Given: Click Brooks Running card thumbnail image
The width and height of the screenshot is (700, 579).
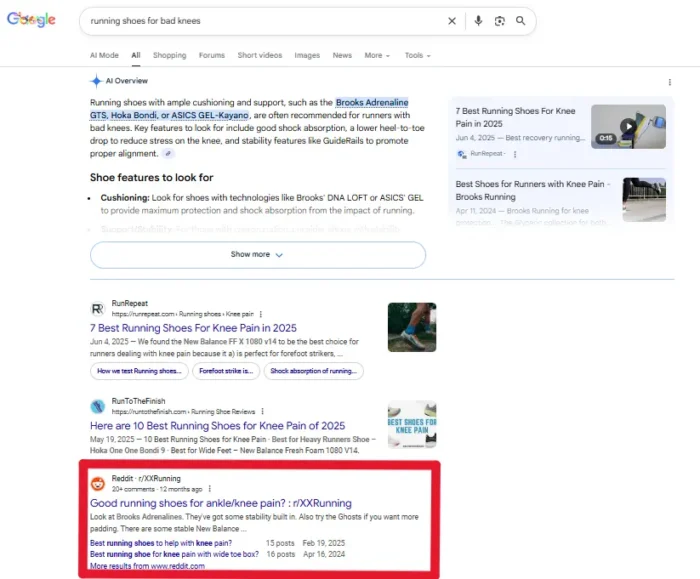Looking at the screenshot, I should [644, 200].
